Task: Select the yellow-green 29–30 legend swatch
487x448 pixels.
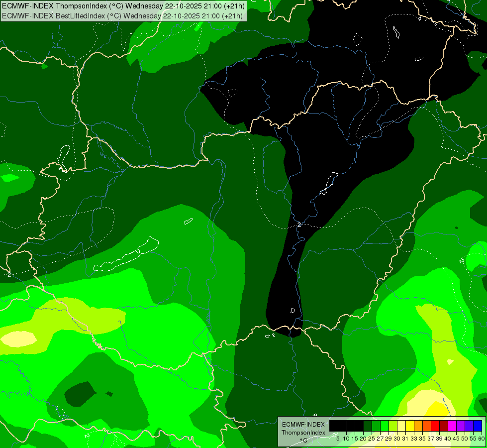Action: pos(393,426)
